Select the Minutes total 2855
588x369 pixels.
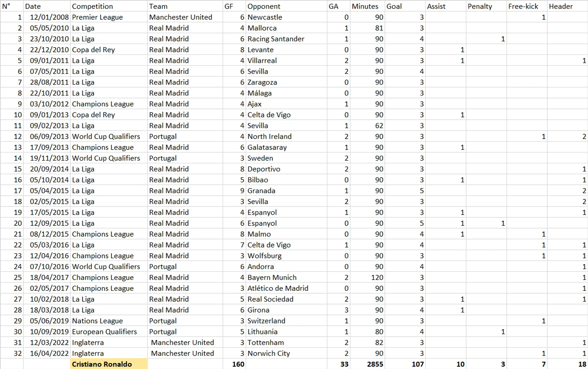[x=367, y=364]
